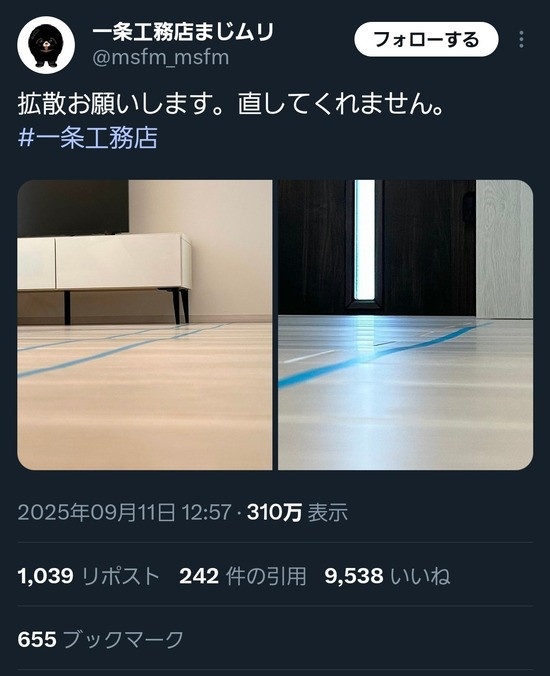Open the display name 一条工務店まじムリ
The height and width of the screenshot is (676, 550).
(x=183, y=32)
